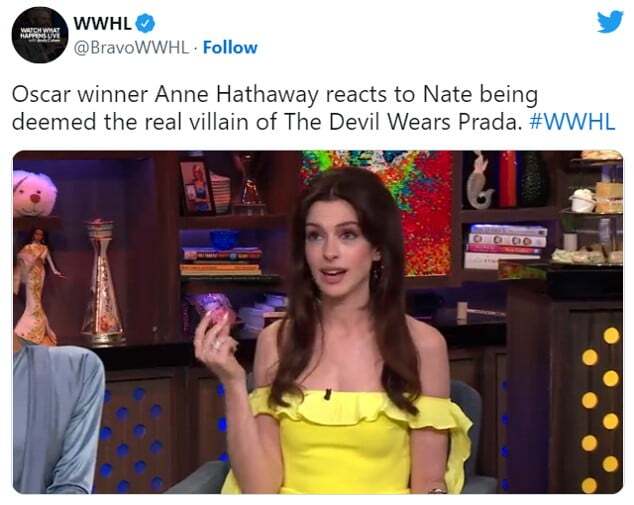
Task: Click the tweet text about Anne Hathaway
Action: (x=313, y=108)
